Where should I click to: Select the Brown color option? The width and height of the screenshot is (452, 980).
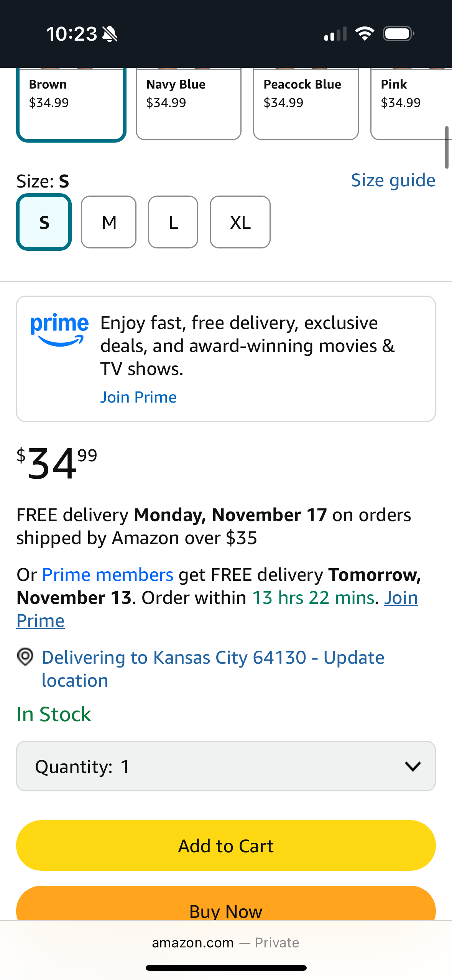point(71,103)
